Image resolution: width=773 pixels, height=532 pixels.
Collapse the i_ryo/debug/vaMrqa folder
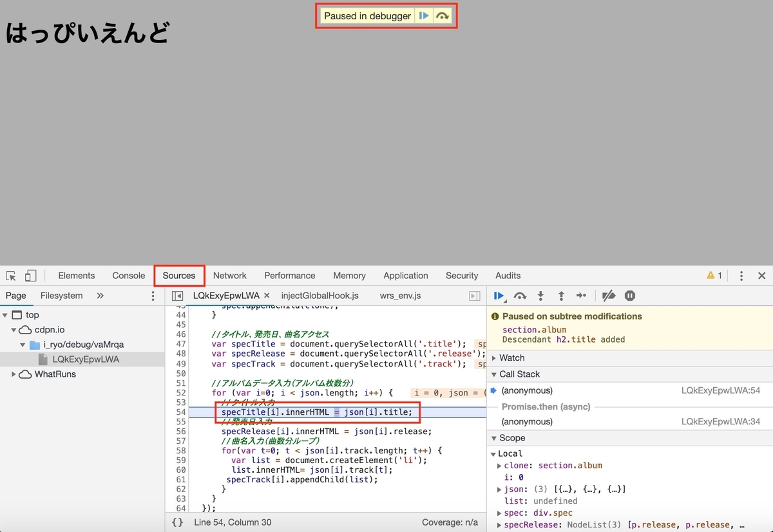coord(23,345)
